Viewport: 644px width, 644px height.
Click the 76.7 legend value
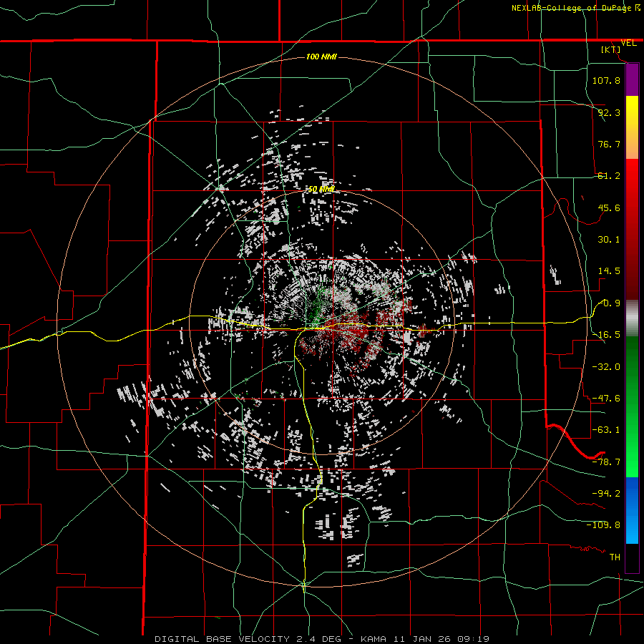point(609,144)
